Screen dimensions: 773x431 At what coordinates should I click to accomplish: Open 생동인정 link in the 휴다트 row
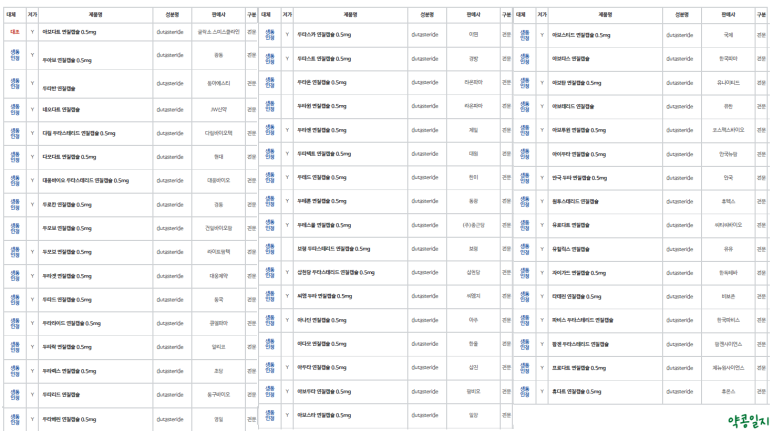[x=525, y=392]
